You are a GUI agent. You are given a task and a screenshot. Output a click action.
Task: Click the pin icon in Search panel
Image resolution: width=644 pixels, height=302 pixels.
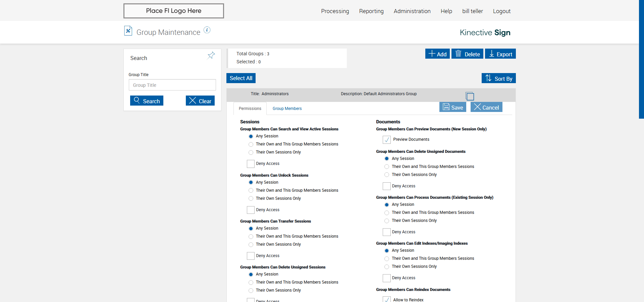point(211,55)
